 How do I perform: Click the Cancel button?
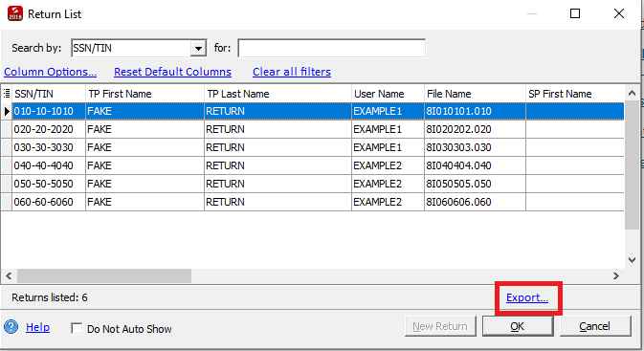(x=595, y=326)
